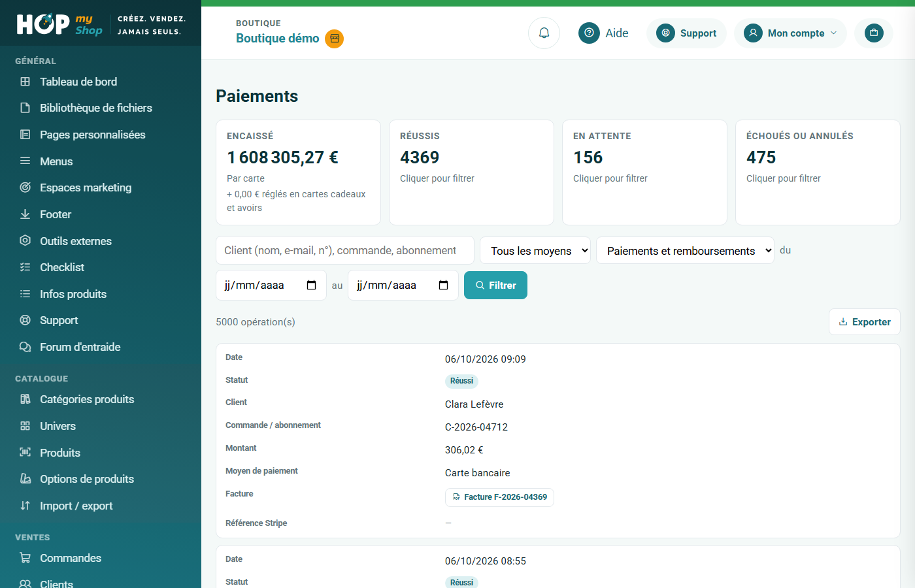Image resolution: width=915 pixels, height=588 pixels.
Task: Click the 5000 opération(s) count text
Action: [x=256, y=322]
